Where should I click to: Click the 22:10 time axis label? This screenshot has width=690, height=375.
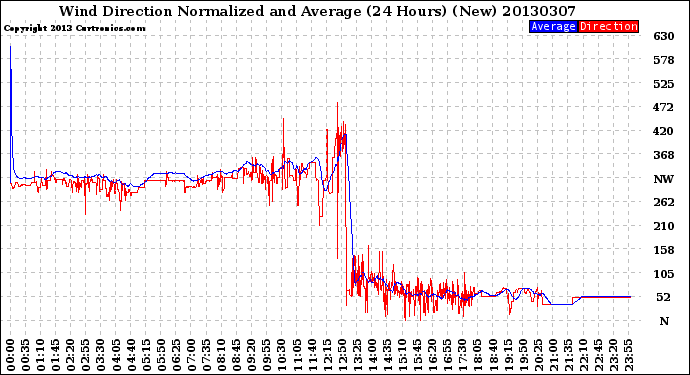[x=584, y=355]
